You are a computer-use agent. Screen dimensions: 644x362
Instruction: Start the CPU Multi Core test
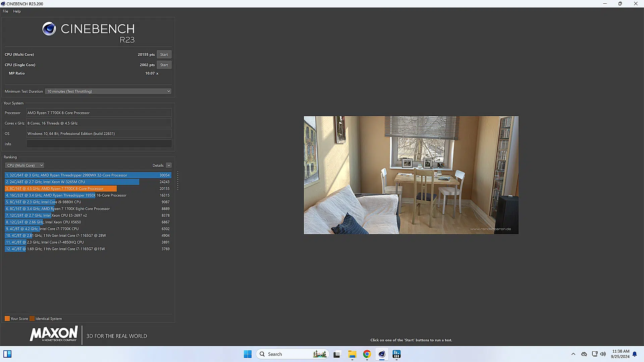click(x=164, y=54)
